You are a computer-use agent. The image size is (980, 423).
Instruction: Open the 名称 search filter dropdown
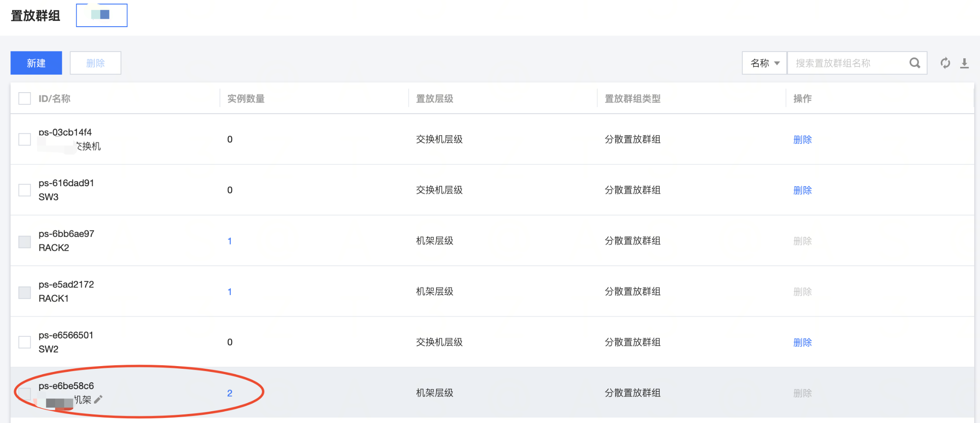coord(765,63)
